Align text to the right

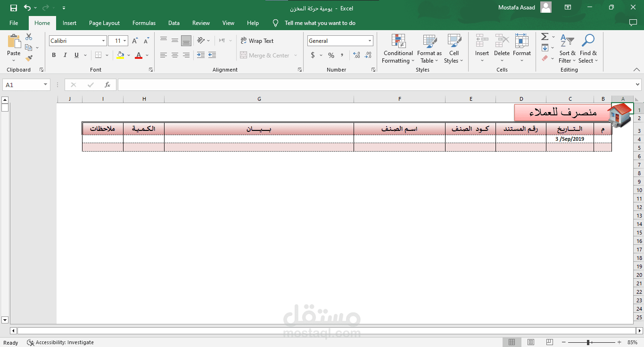pyautogui.click(x=186, y=55)
